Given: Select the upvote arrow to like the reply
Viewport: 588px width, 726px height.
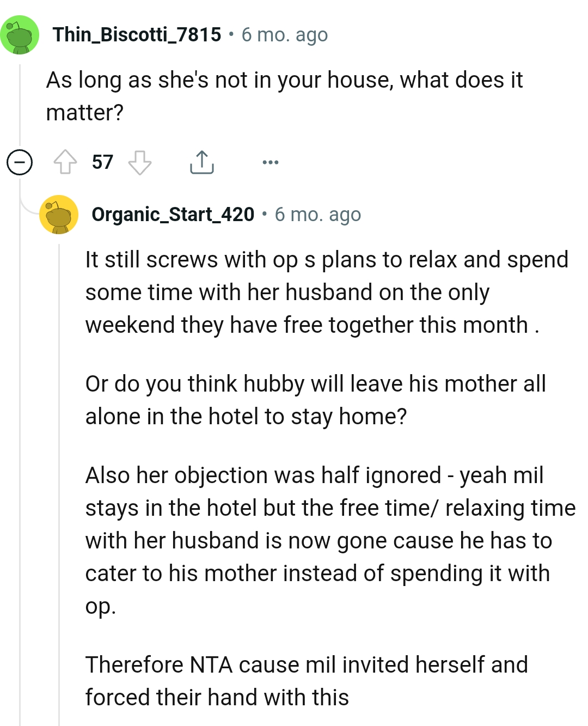Looking at the screenshot, I should click(x=66, y=162).
